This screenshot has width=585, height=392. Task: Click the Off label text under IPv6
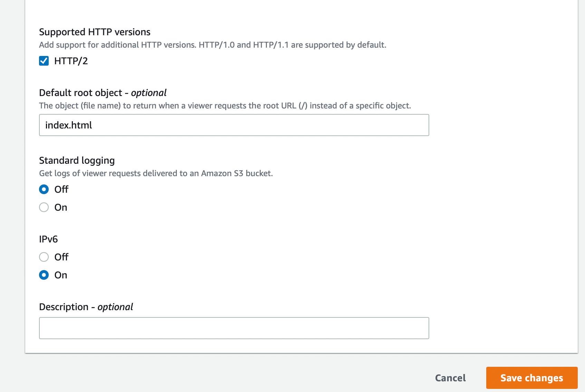point(61,257)
